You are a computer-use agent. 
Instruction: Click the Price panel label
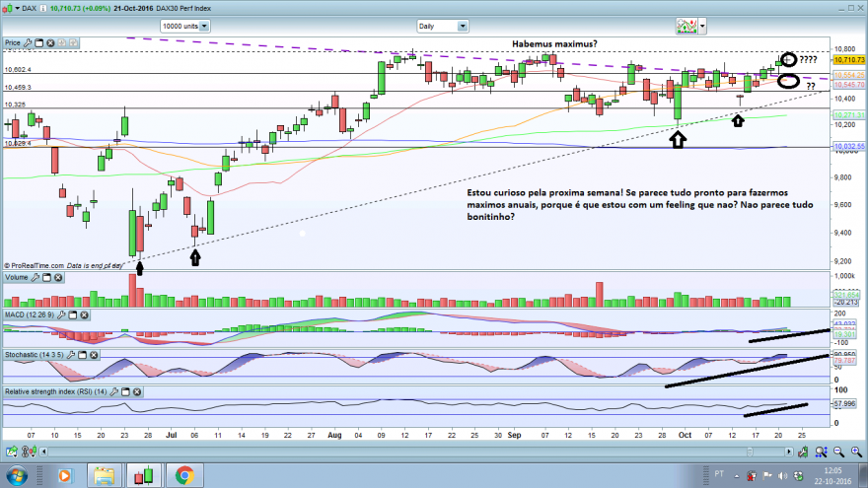(12, 42)
